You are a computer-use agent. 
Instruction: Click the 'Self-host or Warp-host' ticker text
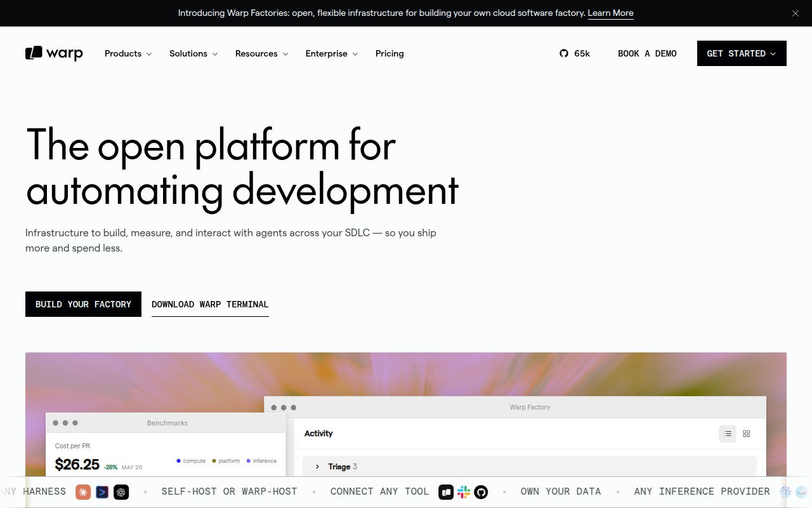(x=229, y=491)
